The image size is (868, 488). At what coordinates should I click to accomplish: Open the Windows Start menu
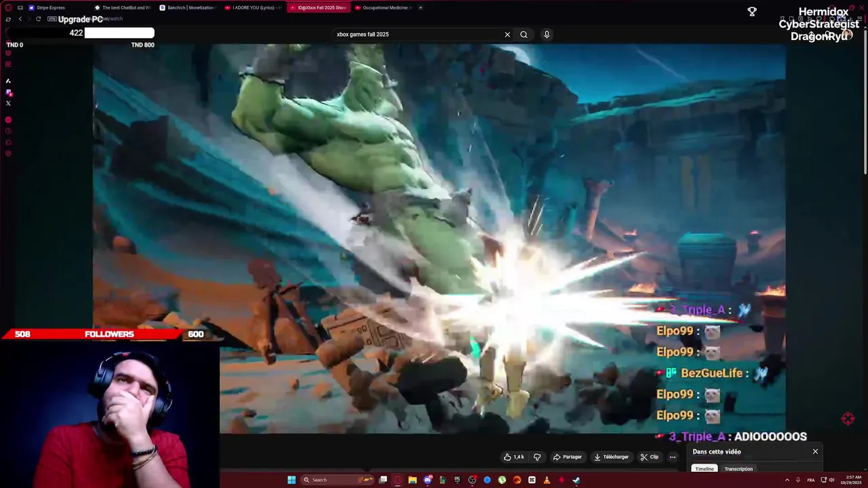tap(292, 480)
